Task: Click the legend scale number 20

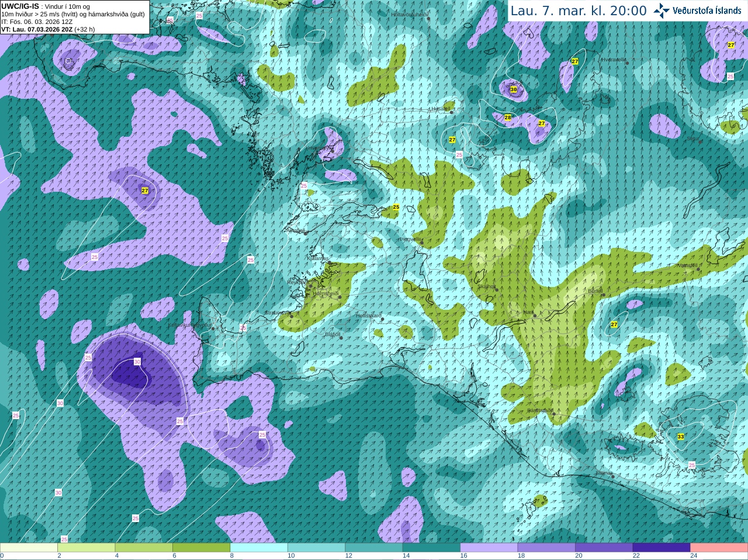Action: click(x=579, y=556)
